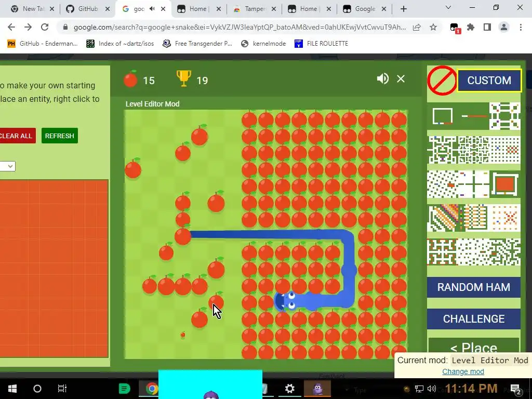Click the RANDOM HAM button
The width and height of the screenshot is (532, 399).
pyautogui.click(x=474, y=287)
